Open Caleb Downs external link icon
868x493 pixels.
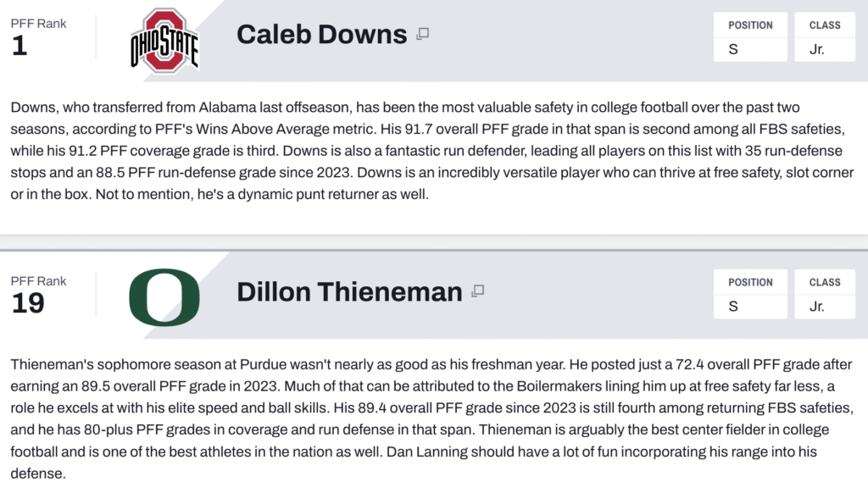(x=423, y=34)
